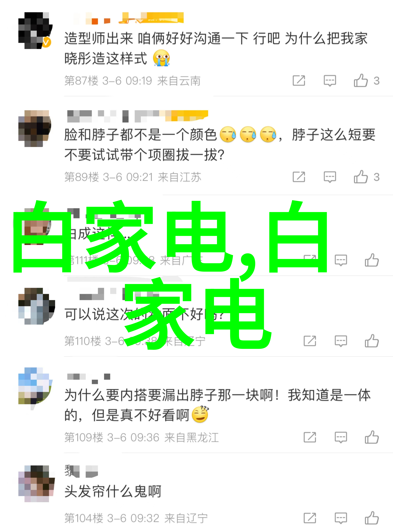Viewport: 393px width, 532px height.
Task: Like the floor 111 comment
Action: (x=372, y=260)
